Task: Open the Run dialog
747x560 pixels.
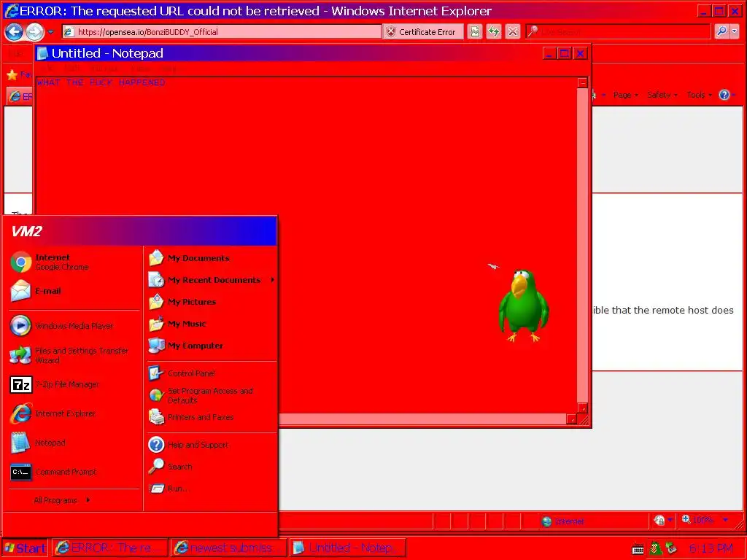Action: coord(211,489)
